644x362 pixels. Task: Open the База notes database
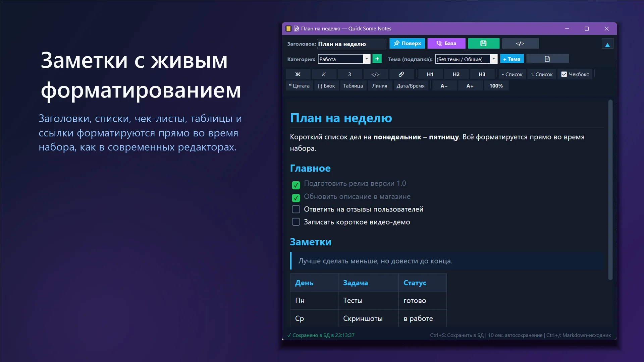tap(446, 43)
